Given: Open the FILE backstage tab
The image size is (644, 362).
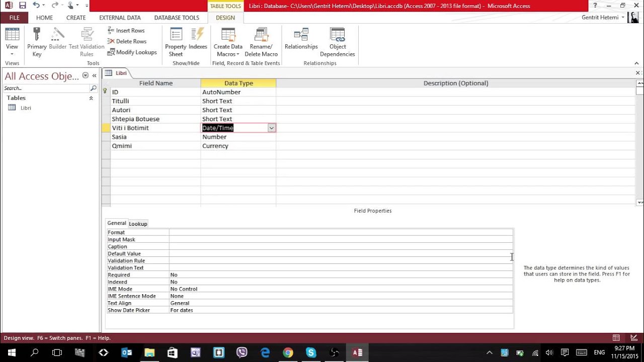Looking at the screenshot, I should pyautogui.click(x=14, y=18).
